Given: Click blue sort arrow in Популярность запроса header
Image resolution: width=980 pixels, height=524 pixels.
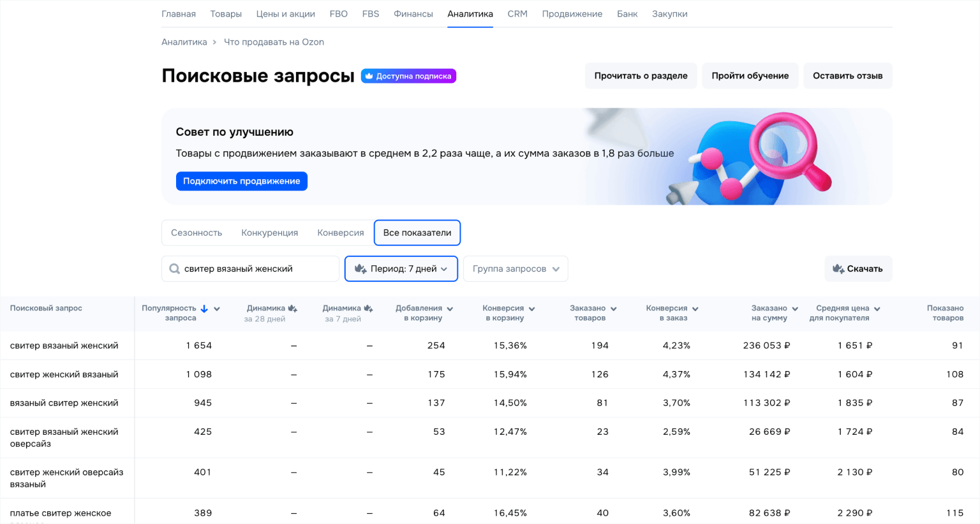Looking at the screenshot, I should tap(204, 309).
